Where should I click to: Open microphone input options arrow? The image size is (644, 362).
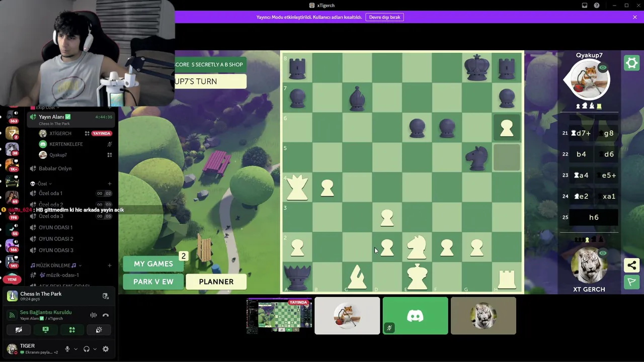[76, 349]
